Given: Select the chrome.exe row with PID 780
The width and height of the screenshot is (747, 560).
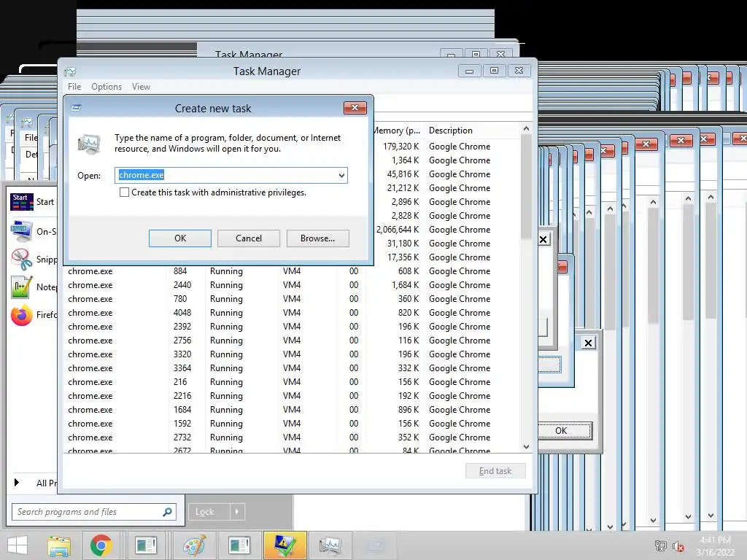Looking at the screenshot, I should click(x=292, y=298).
